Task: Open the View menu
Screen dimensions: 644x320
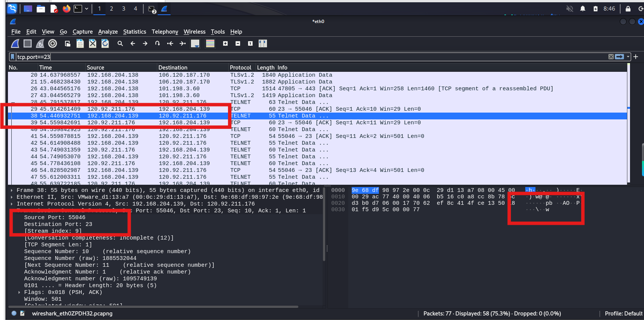Action: point(48,32)
